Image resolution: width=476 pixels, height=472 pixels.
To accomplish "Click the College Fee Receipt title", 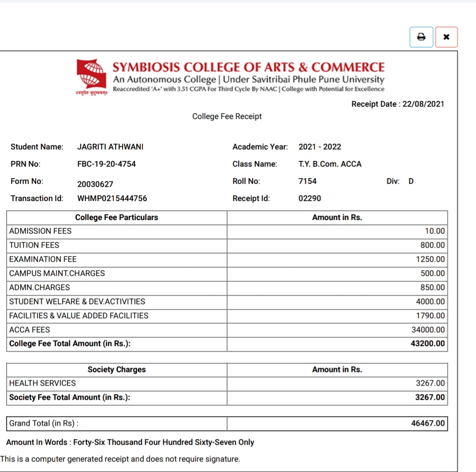I will 227,116.
